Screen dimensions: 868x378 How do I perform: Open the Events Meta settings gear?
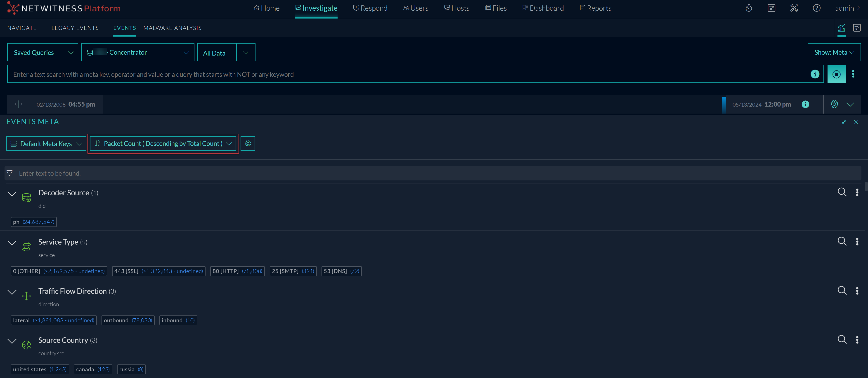pos(248,143)
